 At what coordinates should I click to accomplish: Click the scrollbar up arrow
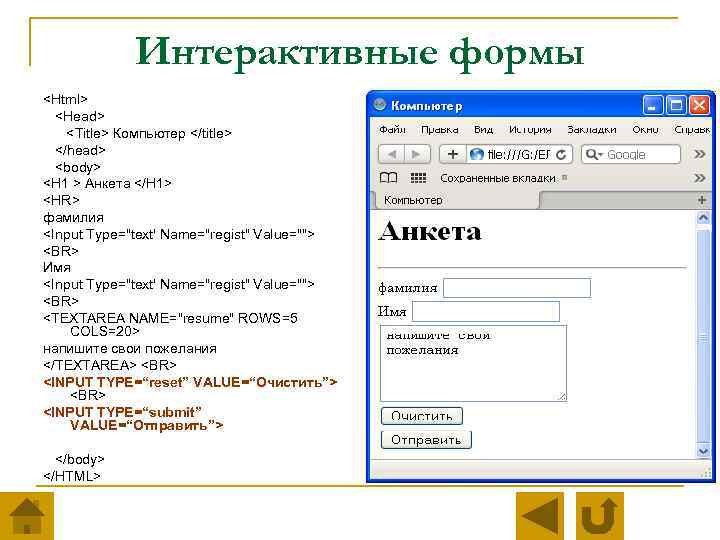tap(703, 218)
